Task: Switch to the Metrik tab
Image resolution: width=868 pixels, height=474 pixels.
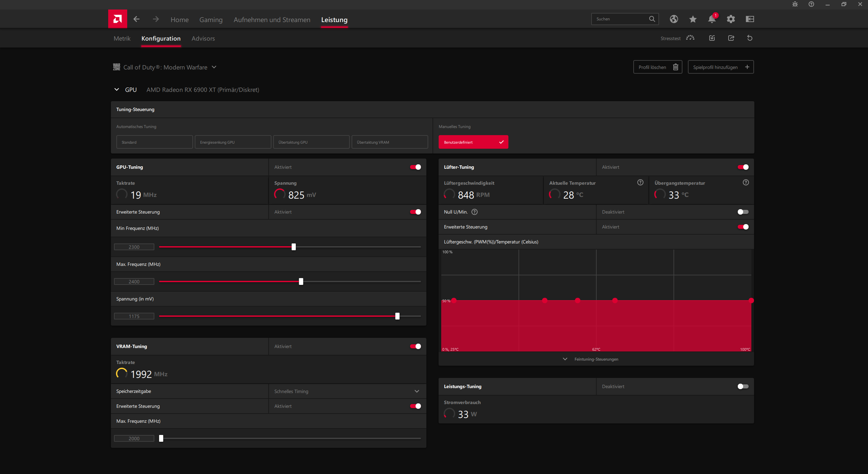Action: (122, 38)
